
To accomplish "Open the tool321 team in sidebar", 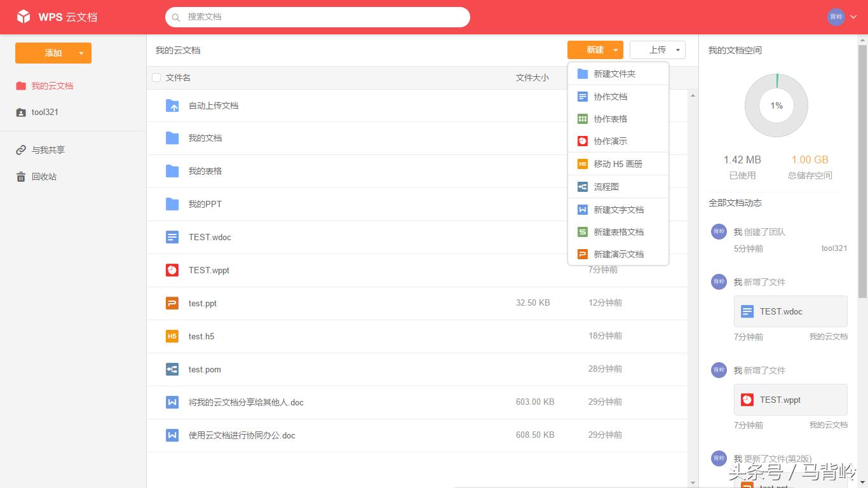I will (x=44, y=112).
